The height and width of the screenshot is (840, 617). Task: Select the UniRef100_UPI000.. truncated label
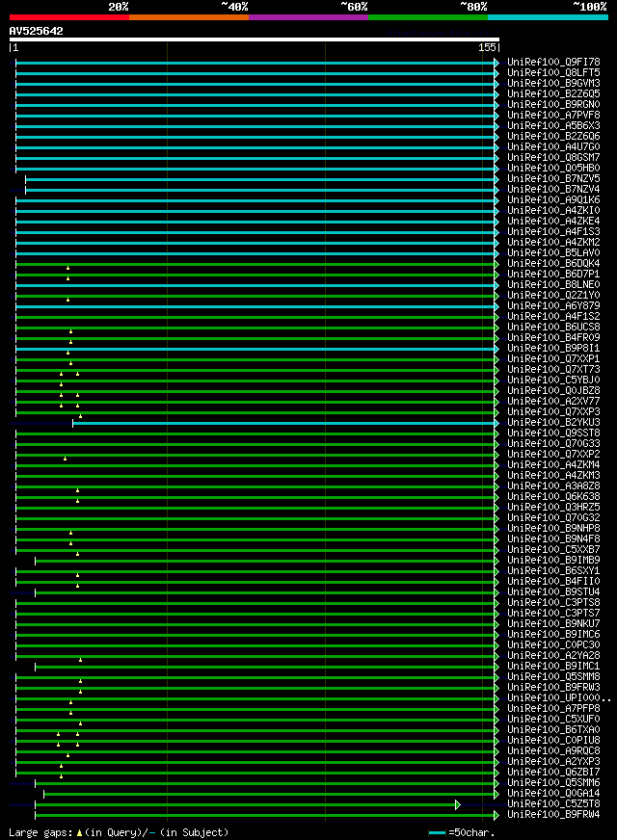click(558, 698)
